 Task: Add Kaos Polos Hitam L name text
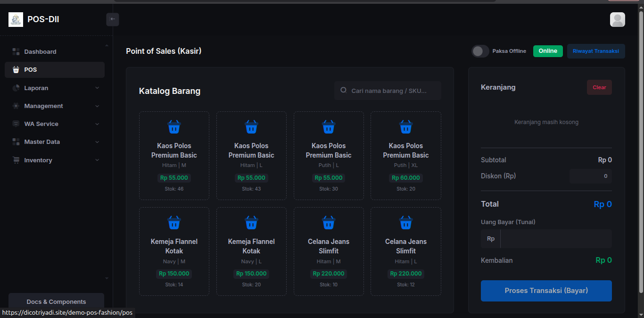point(251,151)
